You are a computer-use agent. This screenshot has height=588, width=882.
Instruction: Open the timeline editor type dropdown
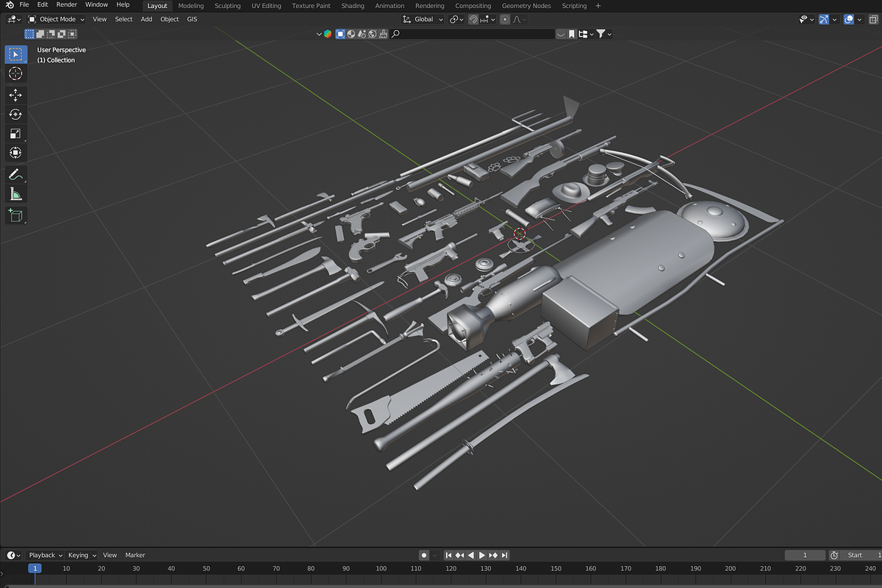(x=13, y=555)
